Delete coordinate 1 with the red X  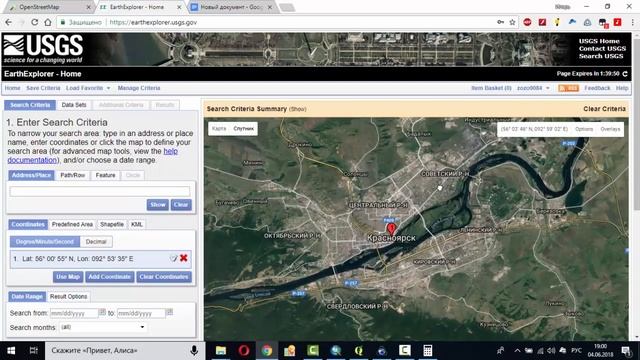(184, 258)
